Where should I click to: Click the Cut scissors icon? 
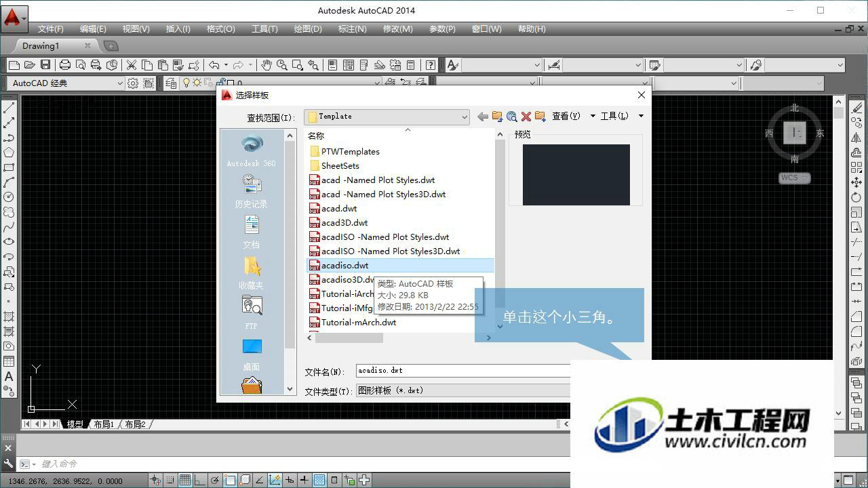(x=132, y=65)
